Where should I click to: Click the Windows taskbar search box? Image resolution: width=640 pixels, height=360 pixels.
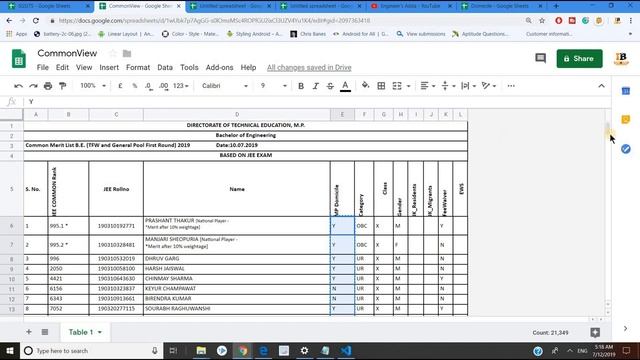pos(91,351)
